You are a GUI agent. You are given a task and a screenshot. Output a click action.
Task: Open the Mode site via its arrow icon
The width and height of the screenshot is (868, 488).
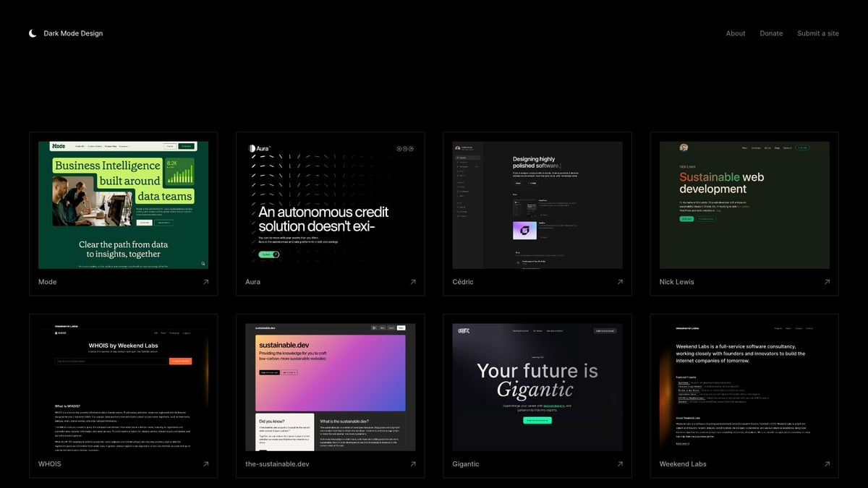pyautogui.click(x=205, y=282)
